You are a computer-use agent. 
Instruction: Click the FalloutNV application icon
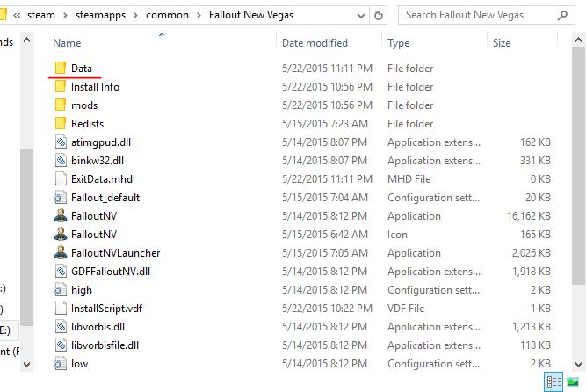pos(60,216)
